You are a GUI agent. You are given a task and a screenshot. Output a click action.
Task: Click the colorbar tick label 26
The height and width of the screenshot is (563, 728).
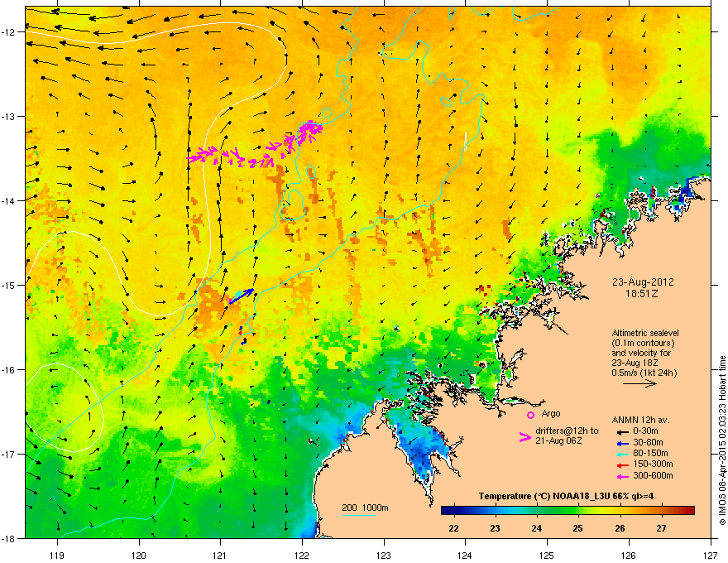coord(620,528)
